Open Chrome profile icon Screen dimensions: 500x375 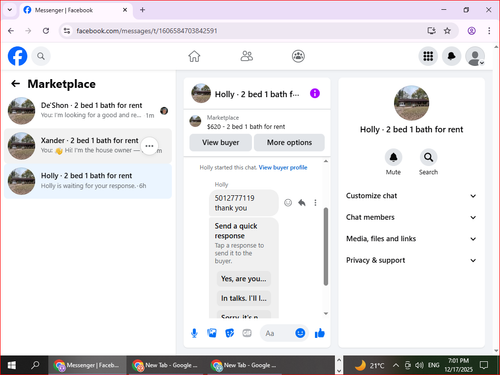click(471, 31)
